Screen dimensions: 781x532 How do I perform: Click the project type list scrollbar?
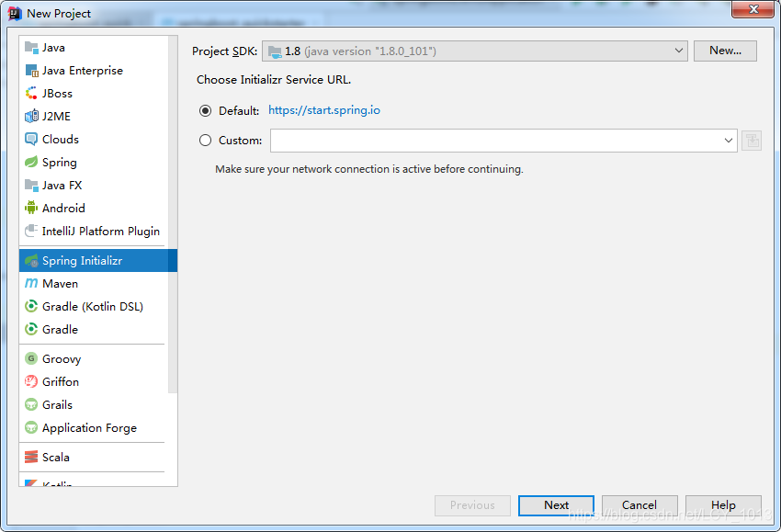(x=173, y=215)
